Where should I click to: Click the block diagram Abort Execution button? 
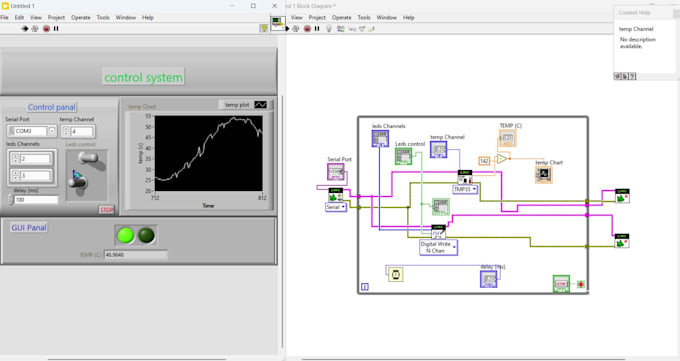[307, 29]
